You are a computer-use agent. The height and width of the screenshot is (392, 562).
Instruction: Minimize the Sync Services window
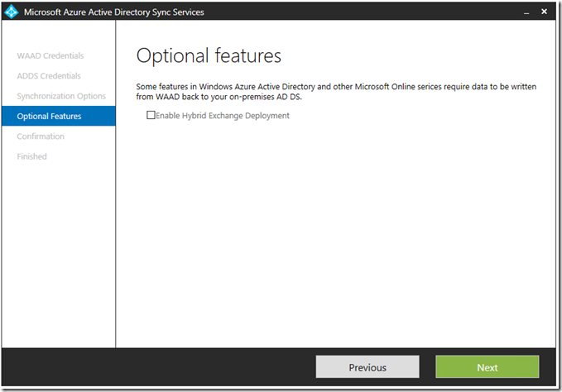526,12
